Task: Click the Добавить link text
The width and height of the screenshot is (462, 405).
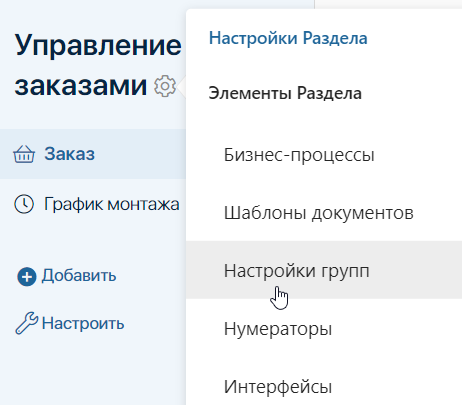Action: 79,276
